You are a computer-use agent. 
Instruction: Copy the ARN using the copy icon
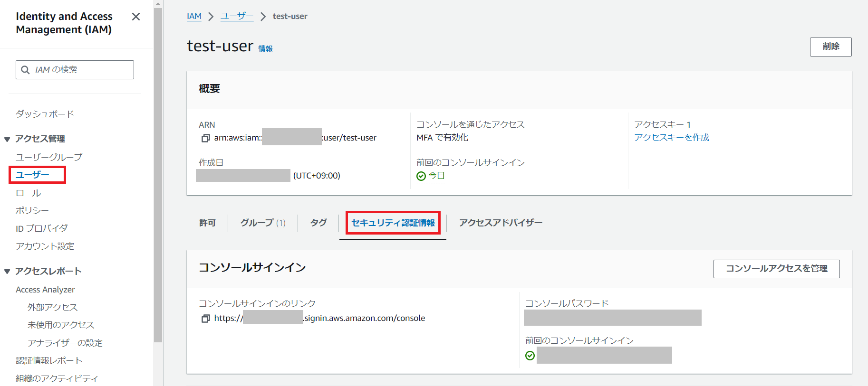(x=205, y=138)
